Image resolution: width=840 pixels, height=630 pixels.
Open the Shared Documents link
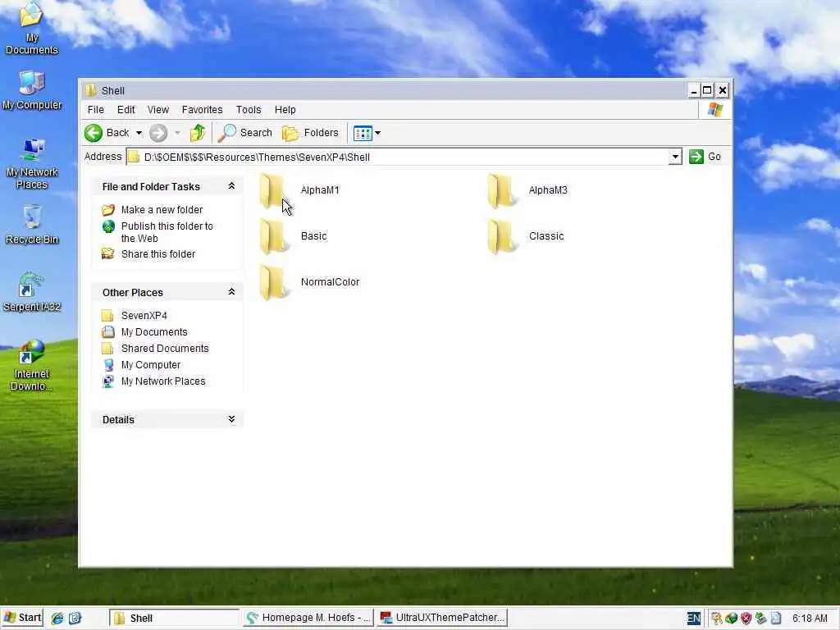click(x=165, y=349)
